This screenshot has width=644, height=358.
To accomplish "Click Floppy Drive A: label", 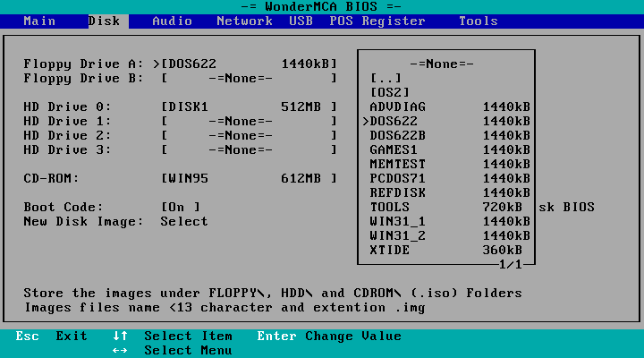I will 83,64.
